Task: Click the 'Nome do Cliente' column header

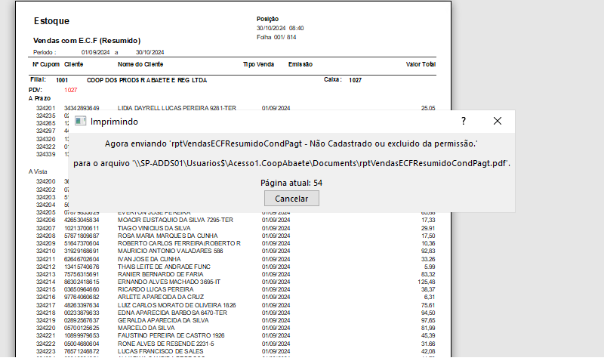Action: pyautogui.click(x=141, y=64)
